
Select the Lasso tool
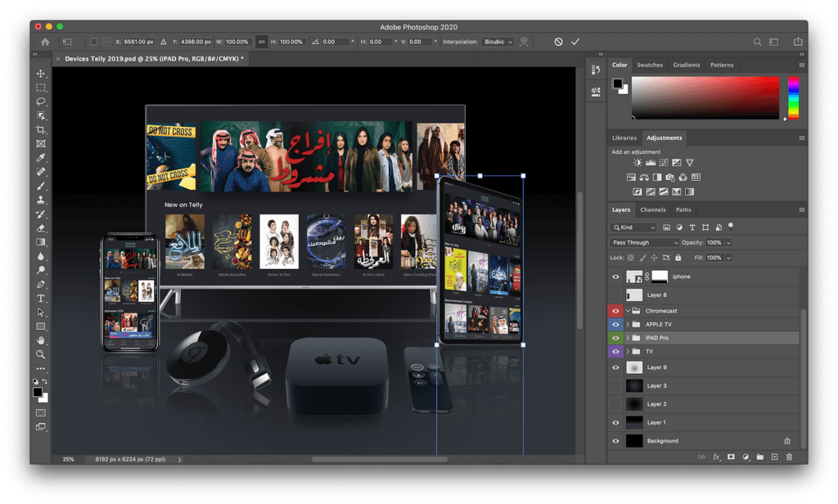[41, 101]
